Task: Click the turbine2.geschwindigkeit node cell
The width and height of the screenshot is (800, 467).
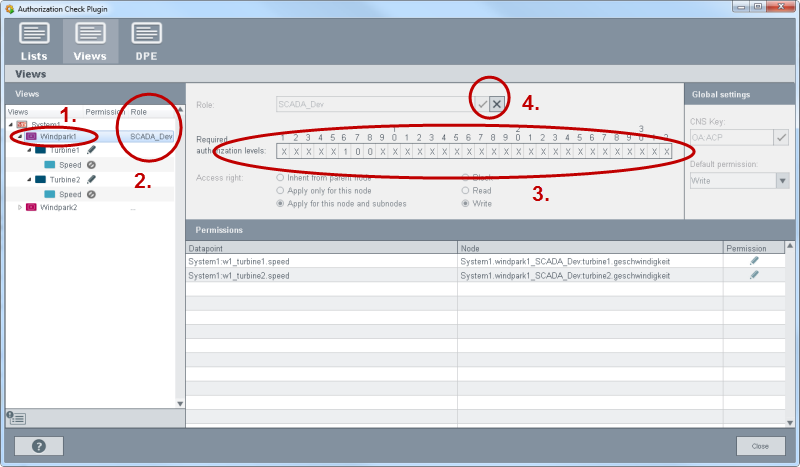Action: (x=590, y=276)
